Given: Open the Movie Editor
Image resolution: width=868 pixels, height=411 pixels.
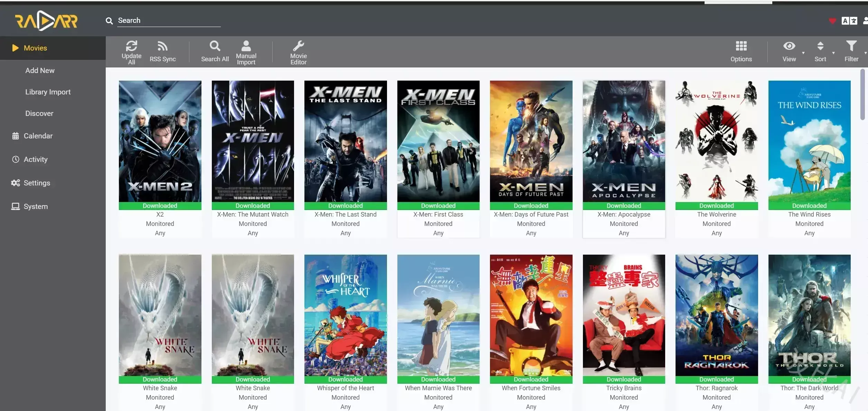Looking at the screenshot, I should pos(299,52).
